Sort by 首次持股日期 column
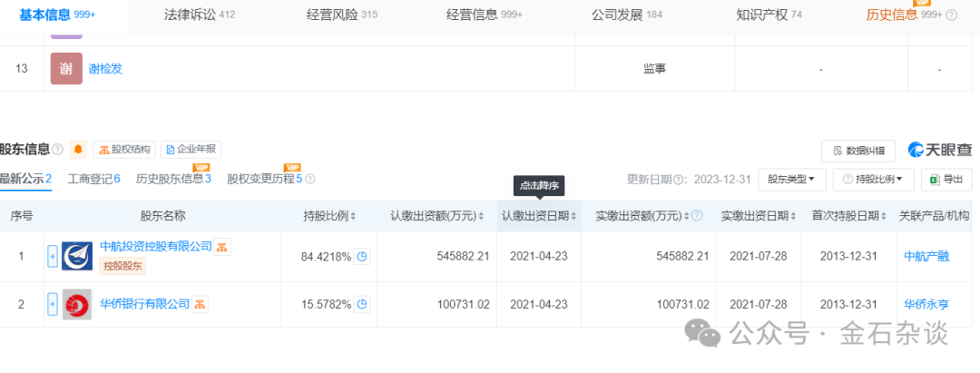 coord(848,216)
